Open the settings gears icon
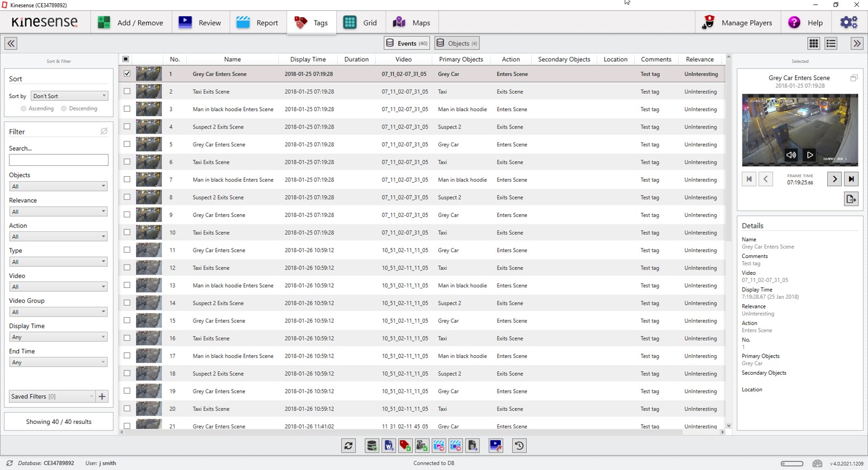The image size is (868, 470). pos(849,22)
